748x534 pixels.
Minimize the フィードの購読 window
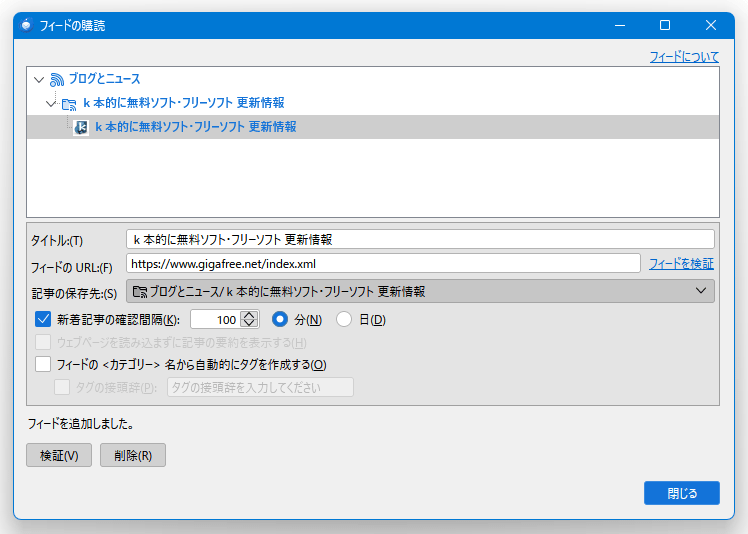click(x=620, y=25)
